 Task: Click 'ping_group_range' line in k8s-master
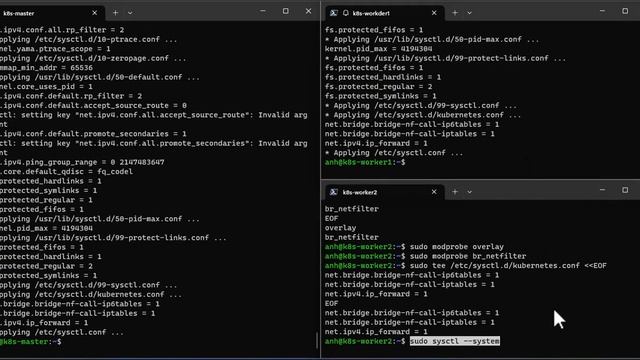click(x=82, y=162)
